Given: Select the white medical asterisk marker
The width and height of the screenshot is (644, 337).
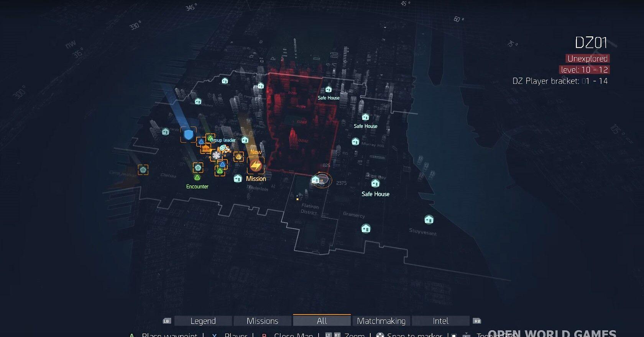Looking at the screenshot, I should click(217, 155).
